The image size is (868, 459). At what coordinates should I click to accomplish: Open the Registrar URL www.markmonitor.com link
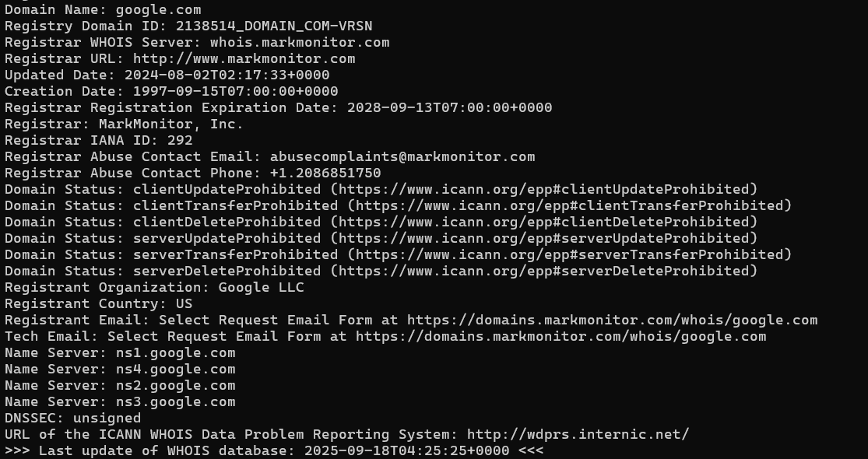[244, 58]
